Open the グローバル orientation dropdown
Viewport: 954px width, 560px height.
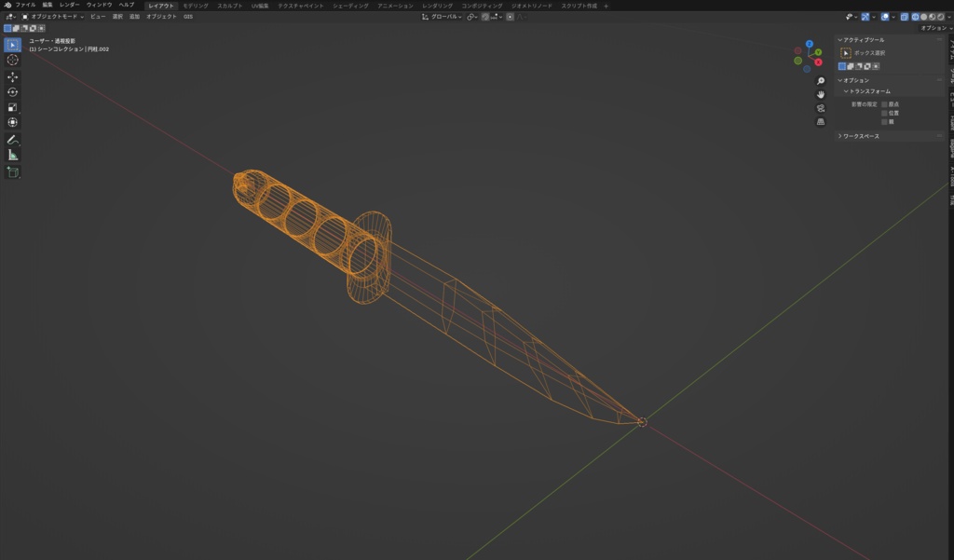click(x=442, y=17)
